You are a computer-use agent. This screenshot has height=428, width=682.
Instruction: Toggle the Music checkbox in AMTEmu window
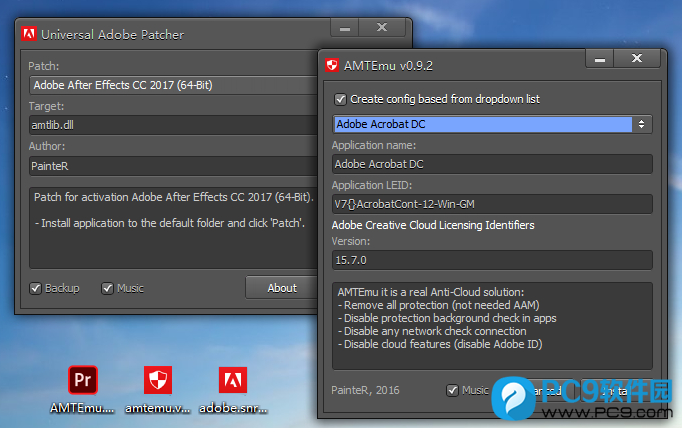(452, 390)
